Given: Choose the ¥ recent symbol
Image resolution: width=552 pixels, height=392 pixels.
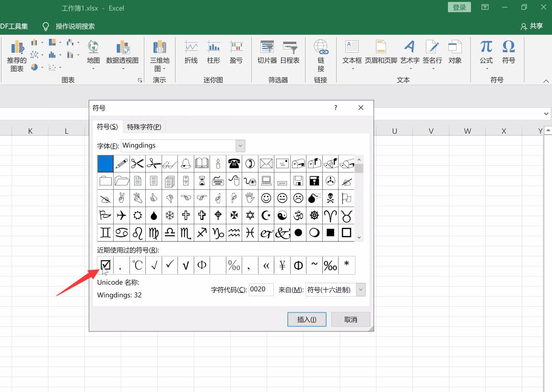Looking at the screenshot, I should point(282,265).
